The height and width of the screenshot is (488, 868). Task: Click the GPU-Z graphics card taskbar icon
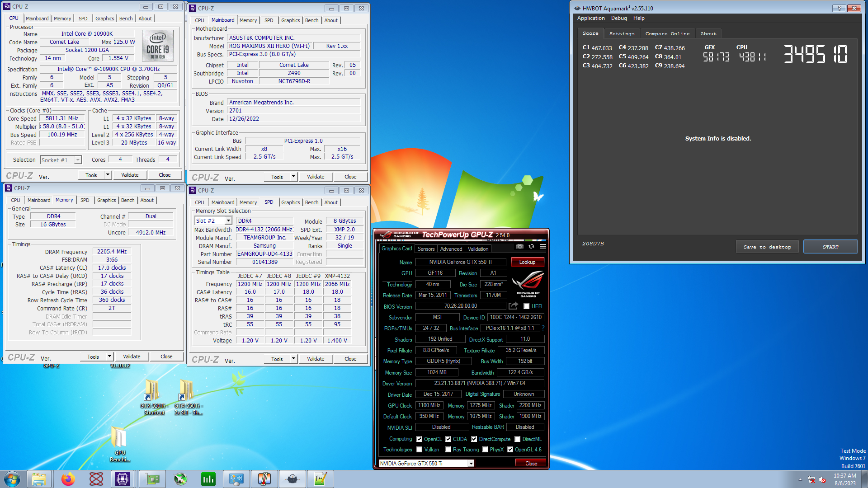[152, 479]
